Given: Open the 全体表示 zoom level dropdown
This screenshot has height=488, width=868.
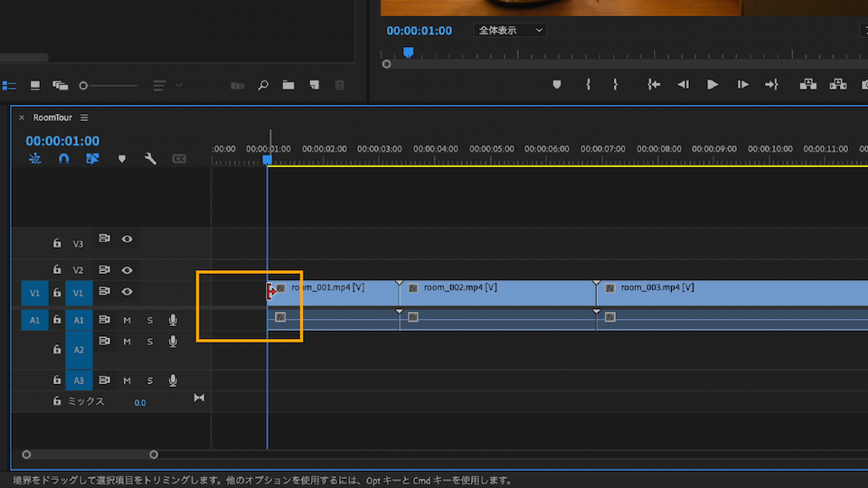Looking at the screenshot, I should click(x=511, y=31).
